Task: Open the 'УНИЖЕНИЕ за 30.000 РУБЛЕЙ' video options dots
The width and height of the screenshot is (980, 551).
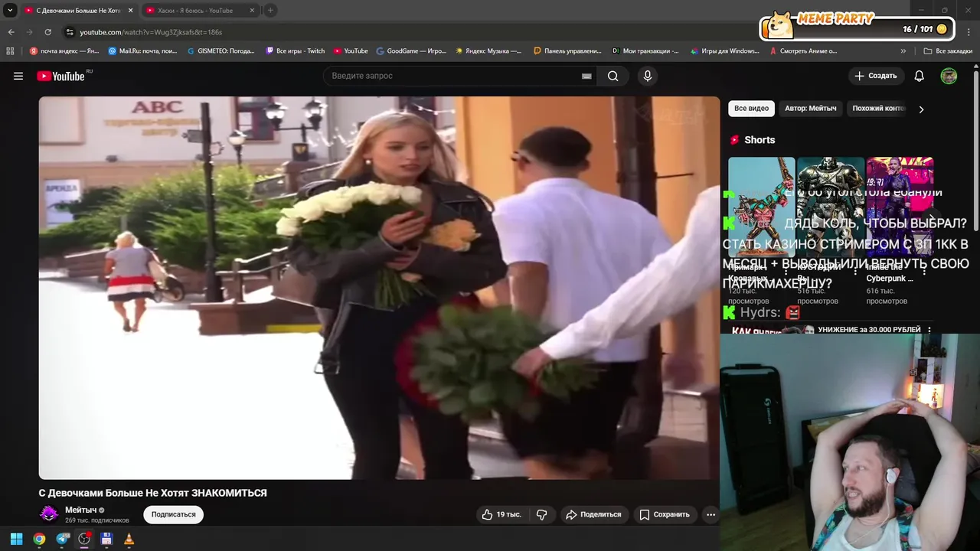Action: click(929, 330)
